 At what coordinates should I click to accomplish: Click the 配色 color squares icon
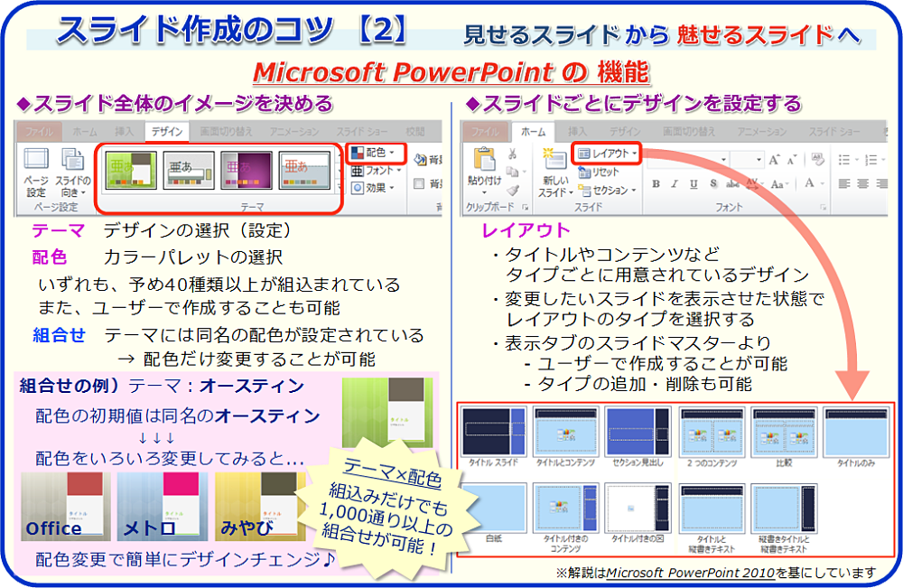point(357,153)
